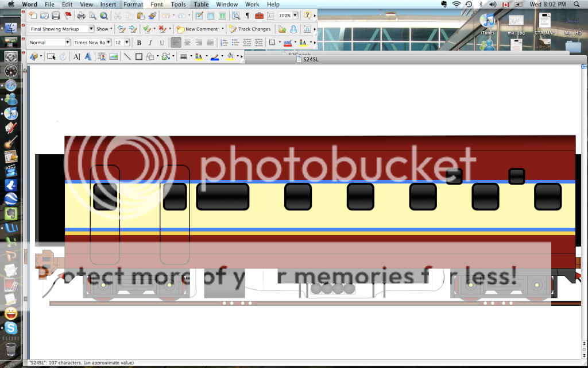588x368 pixels.
Task: Go to the next change
Action: point(133,29)
